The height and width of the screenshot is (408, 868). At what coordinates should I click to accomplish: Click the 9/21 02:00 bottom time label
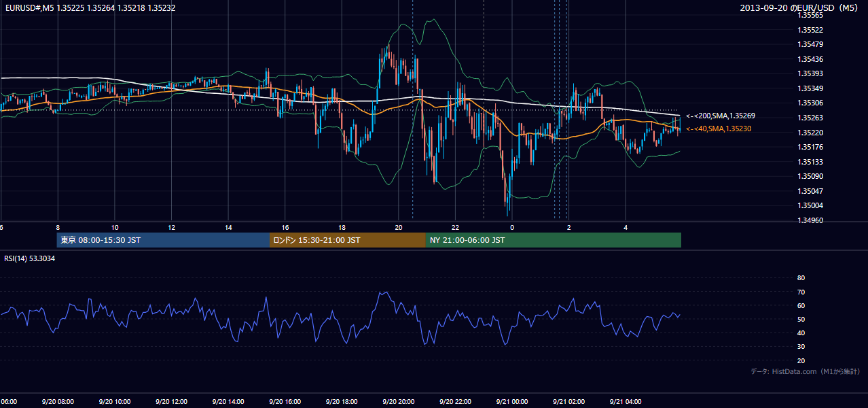[569, 401]
